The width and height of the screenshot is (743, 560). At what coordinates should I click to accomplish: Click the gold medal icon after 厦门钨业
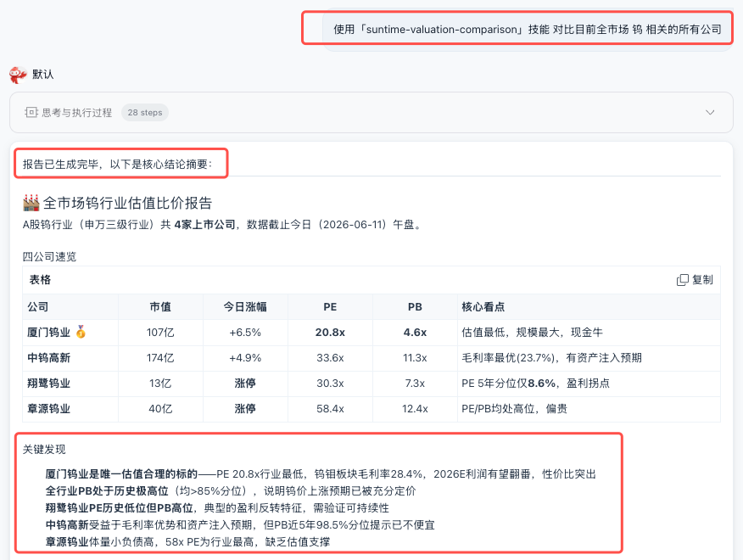click(81, 332)
